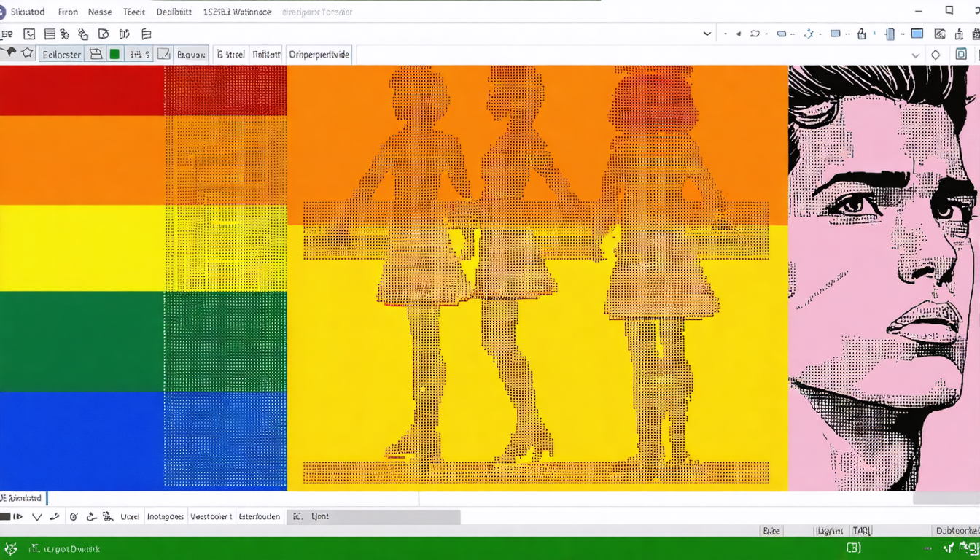
Task: Select the padlock icon in top toolbar
Action: [862, 34]
